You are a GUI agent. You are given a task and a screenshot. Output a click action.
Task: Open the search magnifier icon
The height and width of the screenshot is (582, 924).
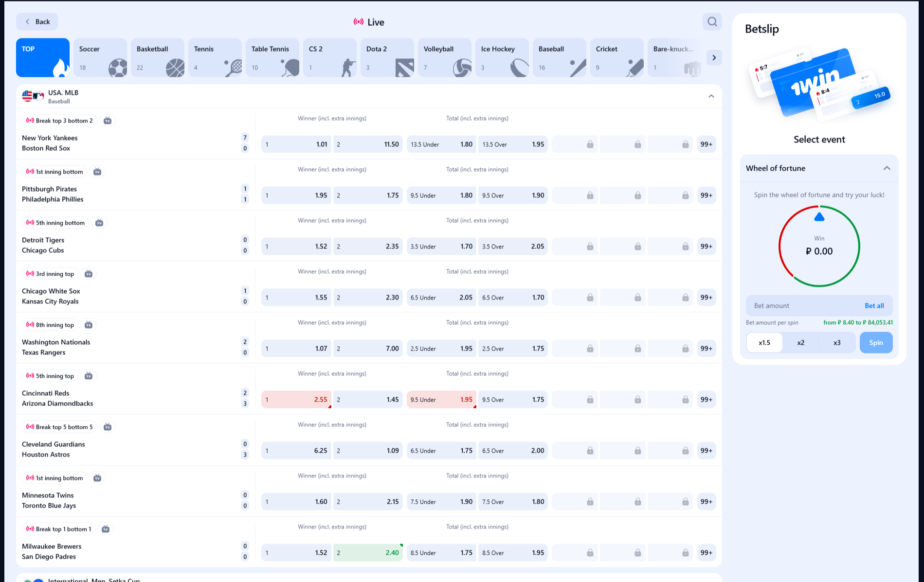(x=712, y=22)
